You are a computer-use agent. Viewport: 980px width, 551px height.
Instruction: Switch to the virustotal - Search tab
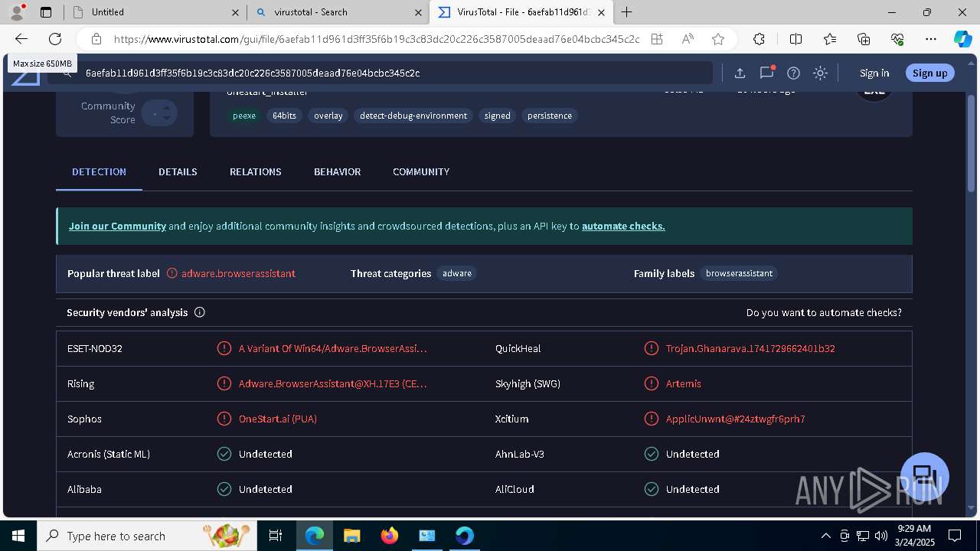point(338,12)
